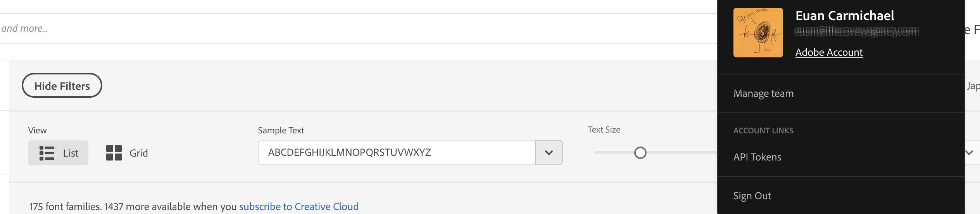Switch to List view
The height and width of the screenshot is (214, 980).
pyautogui.click(x=58, y=153)
